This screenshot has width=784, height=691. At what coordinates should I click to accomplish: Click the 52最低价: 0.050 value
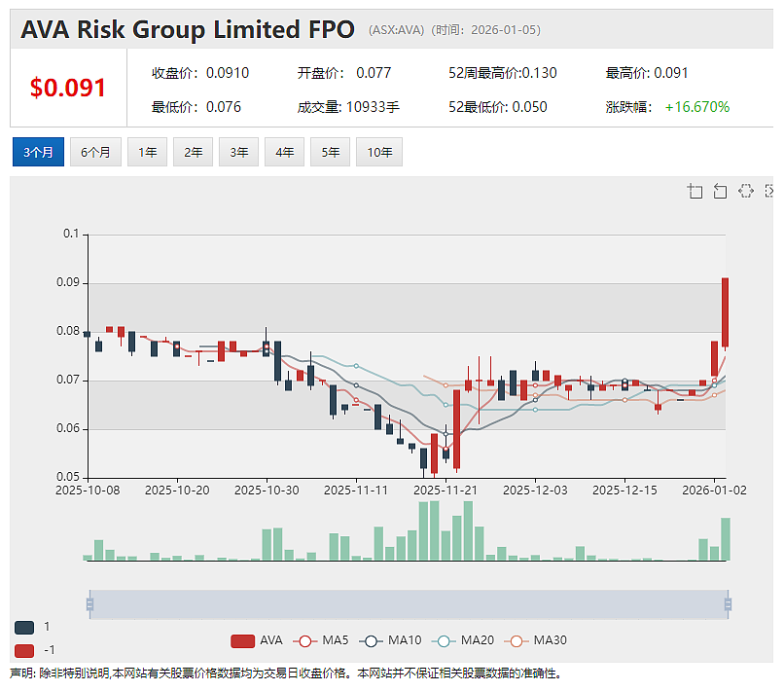pos(497,107)
